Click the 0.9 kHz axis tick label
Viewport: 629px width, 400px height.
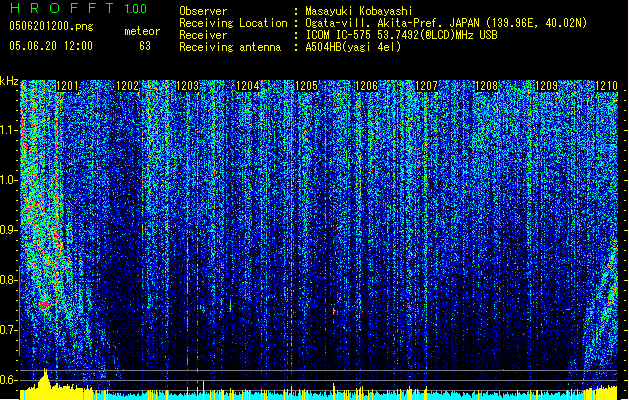click(x=9, y=230)
